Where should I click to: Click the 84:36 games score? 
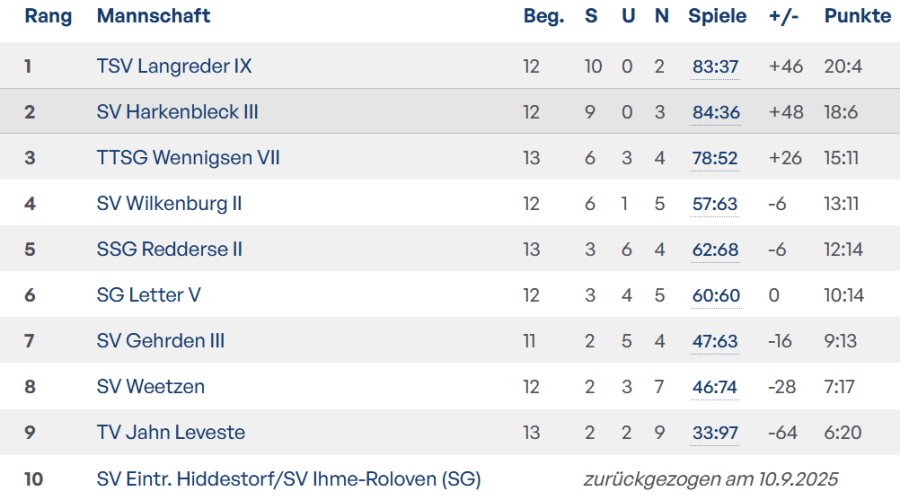pos(715,112)
